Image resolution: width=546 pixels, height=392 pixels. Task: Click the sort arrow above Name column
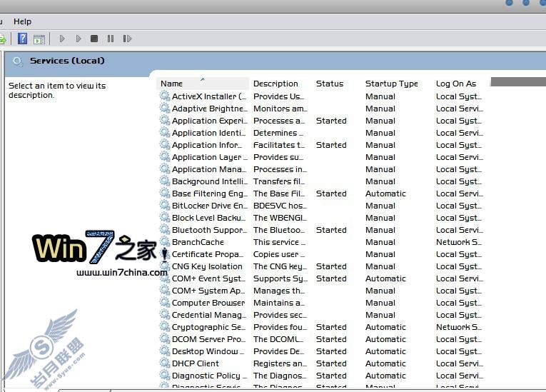coord(202,79)
